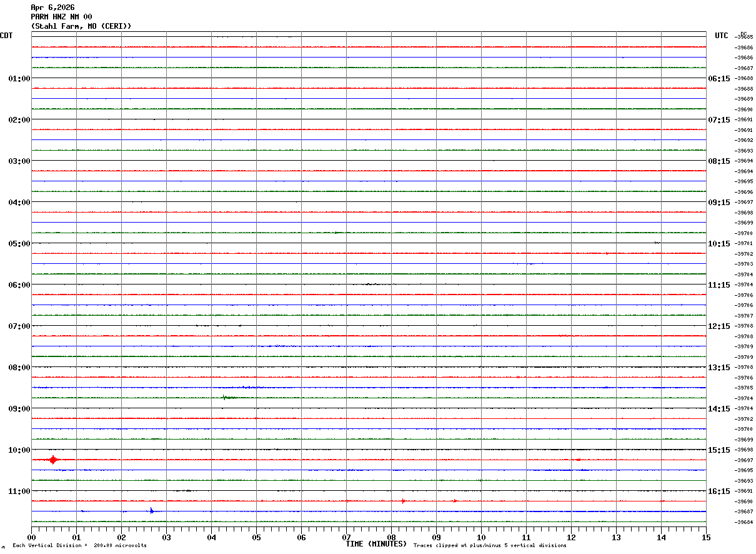Click the 07:15 UTC row label
This screenshot has width=756, height=554.
coord(719,119)
